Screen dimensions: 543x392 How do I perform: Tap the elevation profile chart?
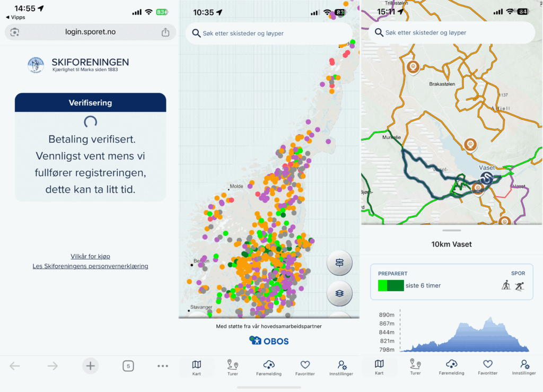(464, 334)
